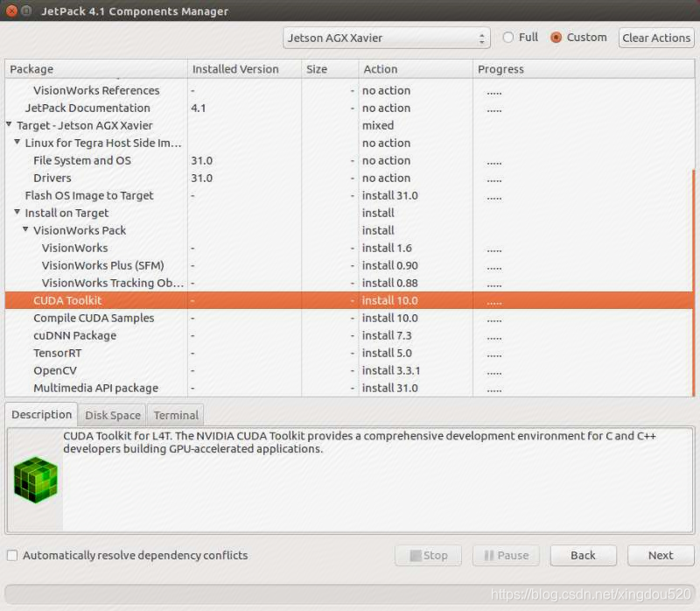Click 'install 3.3.1' action for OpenCV
Viewport: 700px width, 611px height.
point(391,370)
